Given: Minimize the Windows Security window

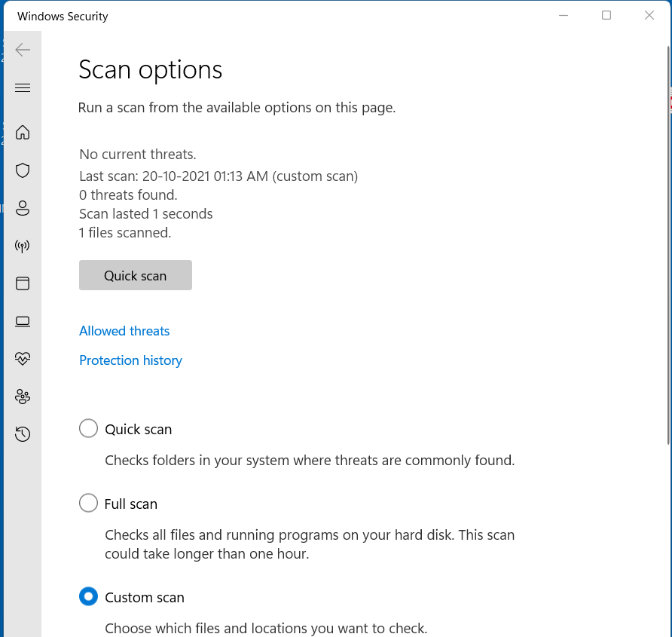Looking at the screenshot, I should point(564,15).
